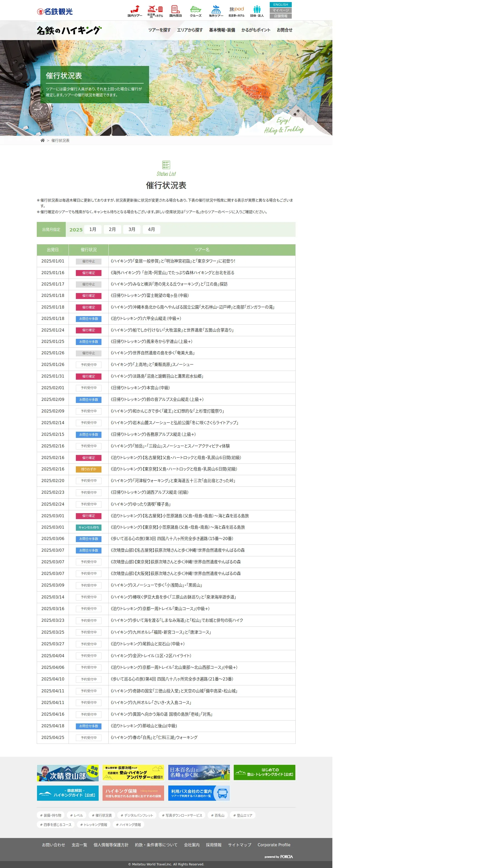Choose the 4月 departure month
Screen dimensions: 497x868
pyautogui.click(x=151, y=229)
